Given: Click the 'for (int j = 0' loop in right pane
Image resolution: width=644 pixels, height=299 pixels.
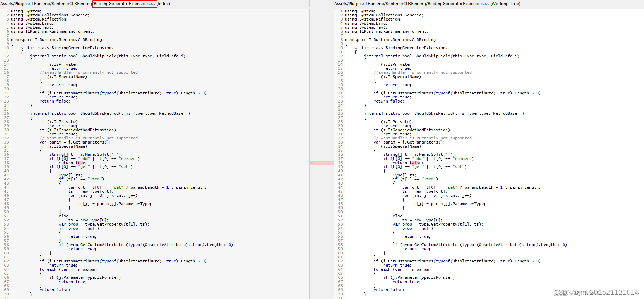Looking at the screenshot, I should click(x=437, y=195).
